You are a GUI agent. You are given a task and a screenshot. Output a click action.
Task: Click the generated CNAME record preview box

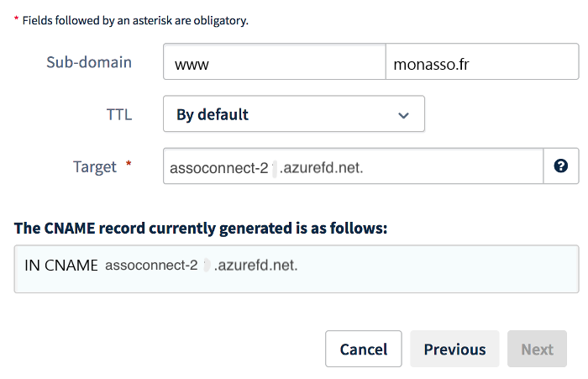(297, 269)
